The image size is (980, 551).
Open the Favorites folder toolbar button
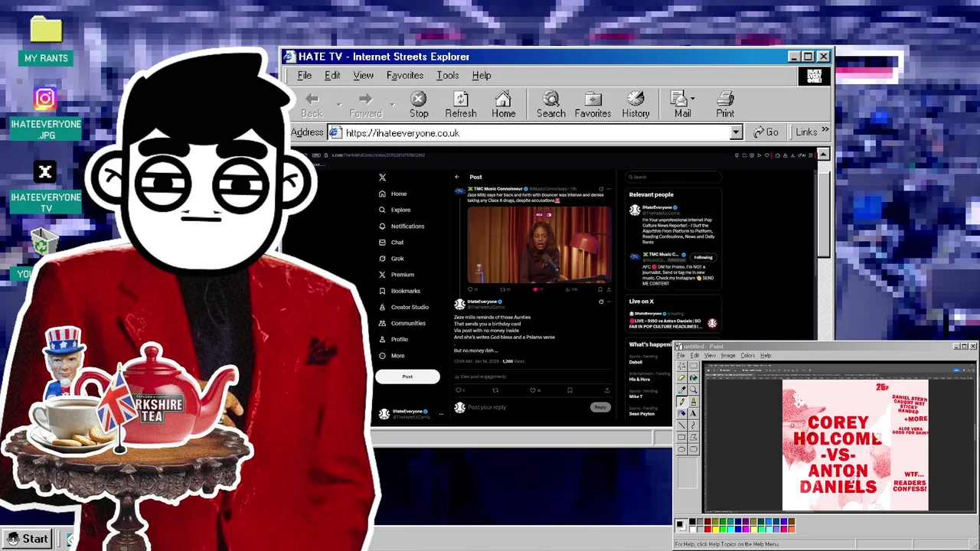pyautogui.click(x=593, y=105)
